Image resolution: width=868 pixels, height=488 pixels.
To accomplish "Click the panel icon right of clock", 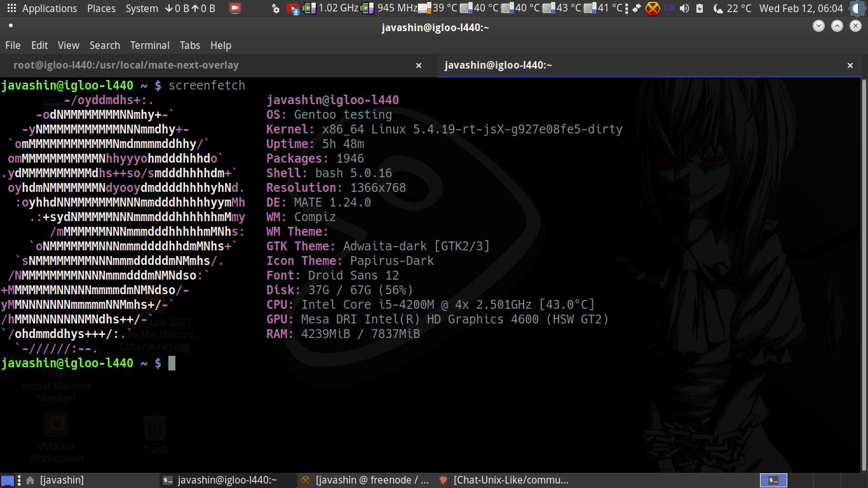I will tap(857, 8).
